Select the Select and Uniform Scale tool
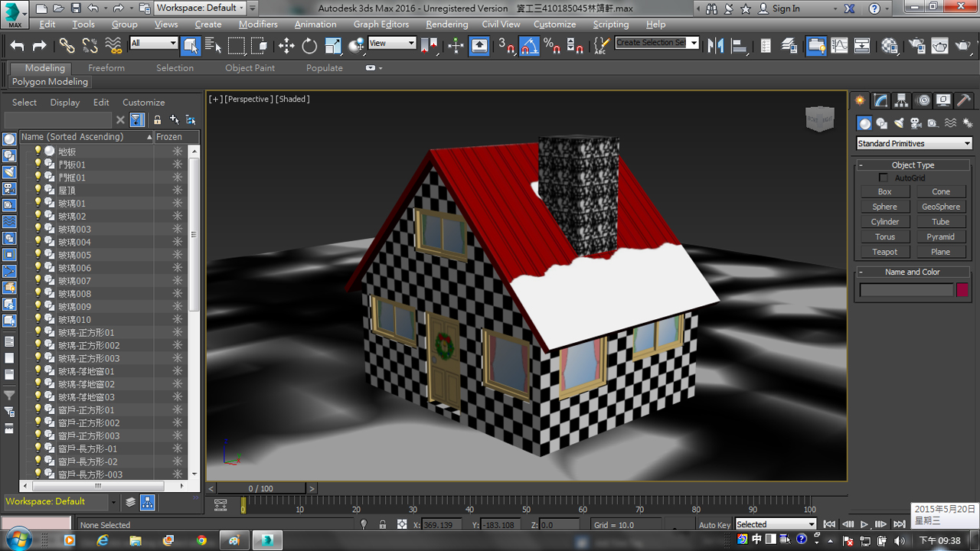Viewport: 980px width, 551px height. click(333, 46)
